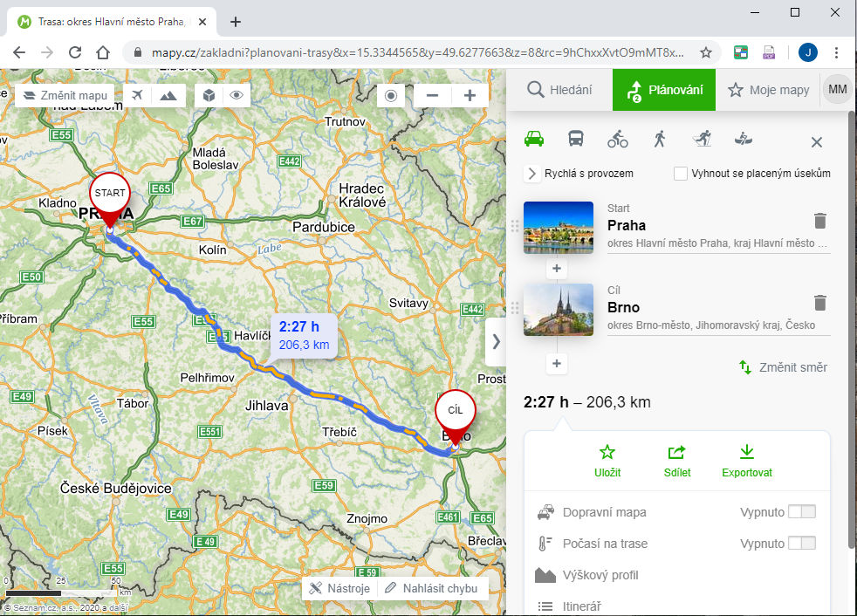The width and height of the screenshot is (857, 616).
Task: Zoom in the map with plus button
Action: [470, 95]
